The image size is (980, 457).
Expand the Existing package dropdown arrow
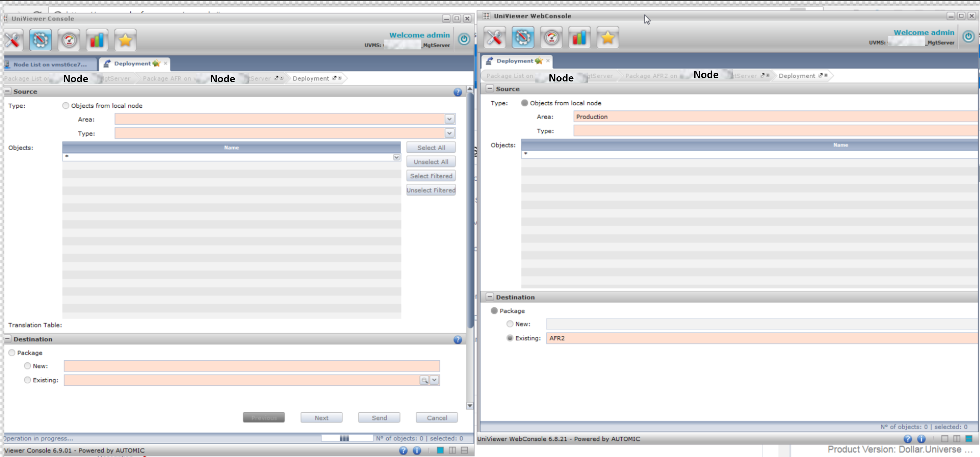tap(434, 380)
